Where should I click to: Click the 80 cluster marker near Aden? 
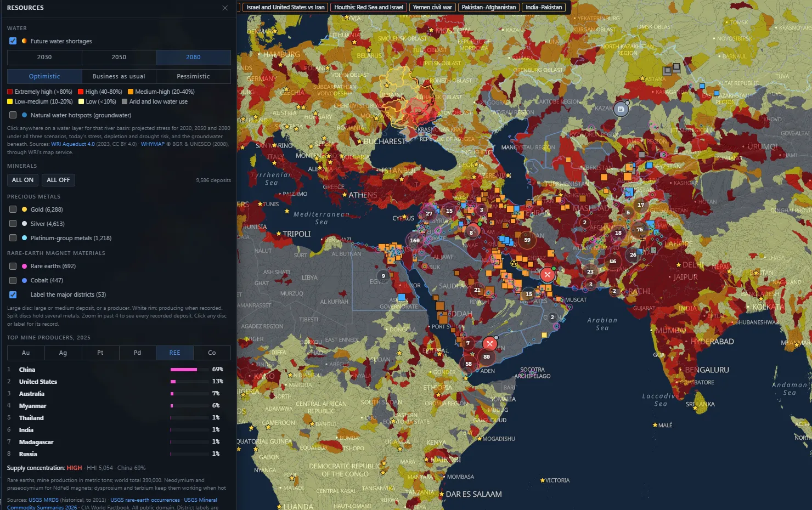pos(487,356)
